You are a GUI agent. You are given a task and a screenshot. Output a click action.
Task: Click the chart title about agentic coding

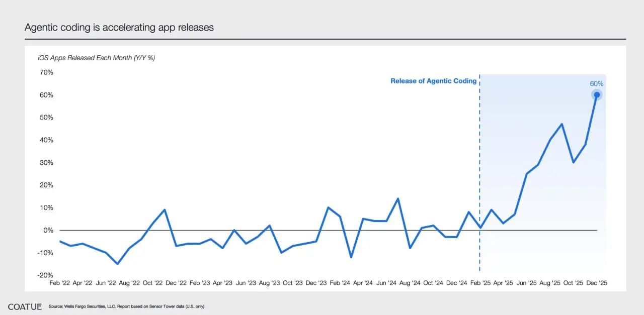click(119, 28)
